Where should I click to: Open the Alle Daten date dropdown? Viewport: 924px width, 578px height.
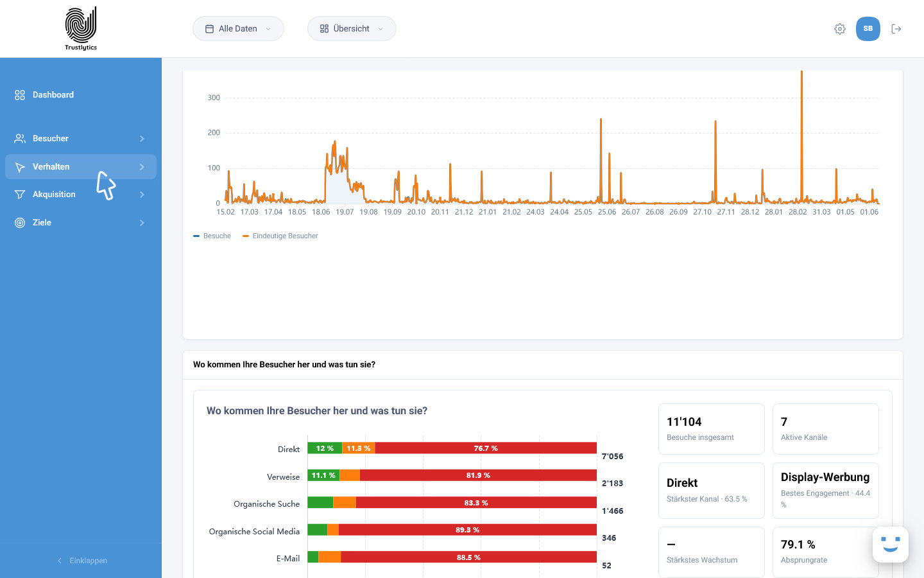(238, 29)
